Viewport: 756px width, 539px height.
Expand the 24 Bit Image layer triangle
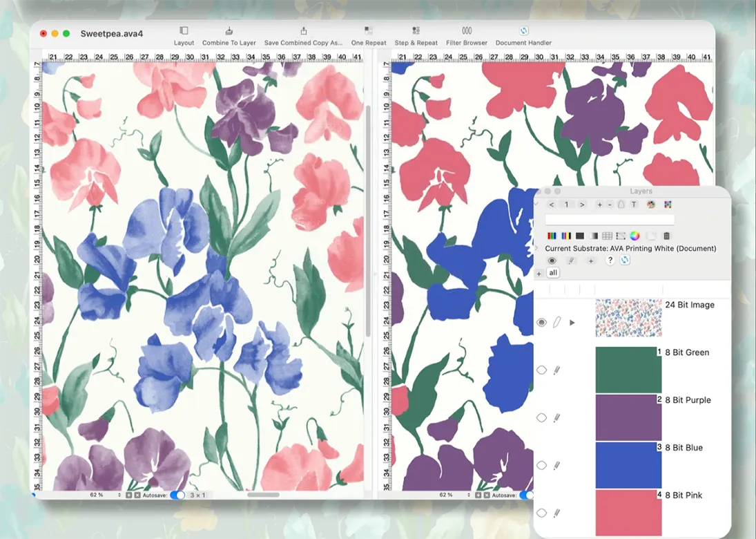(572, 322)
